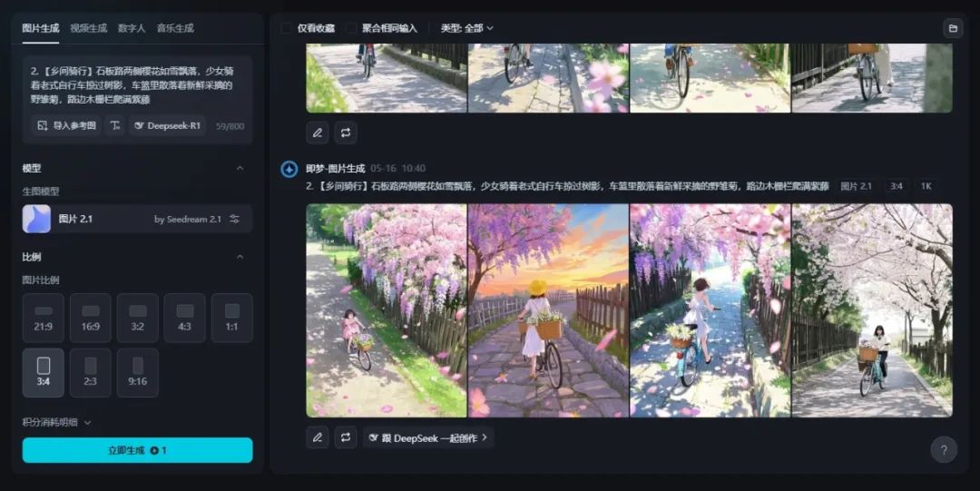Click regenerate icon below the lower image set

[x=345, y=437]
